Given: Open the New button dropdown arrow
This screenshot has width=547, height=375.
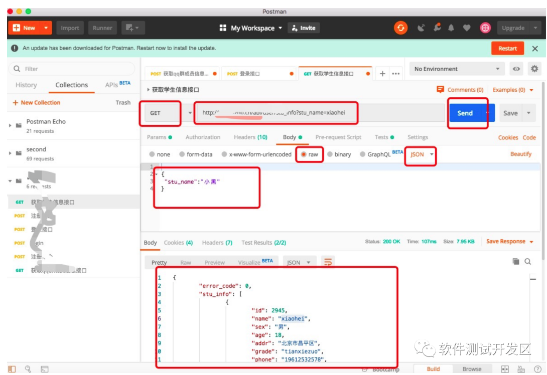Looking at the screenshot, I should coord(46,28).
